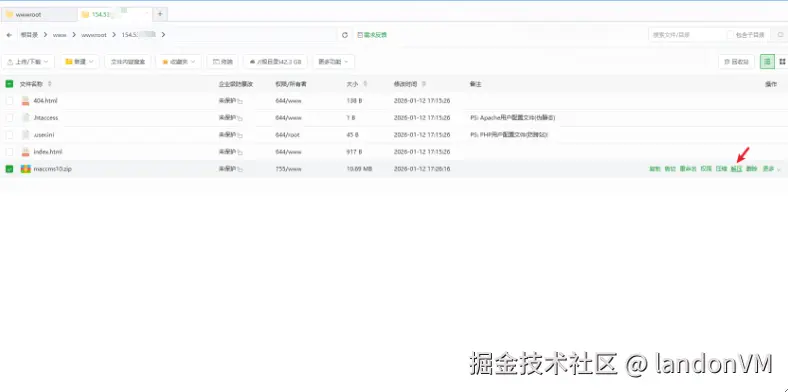Focus the 搜索文件/目录 search field
The image size is (788, 392).
(686, 35)
